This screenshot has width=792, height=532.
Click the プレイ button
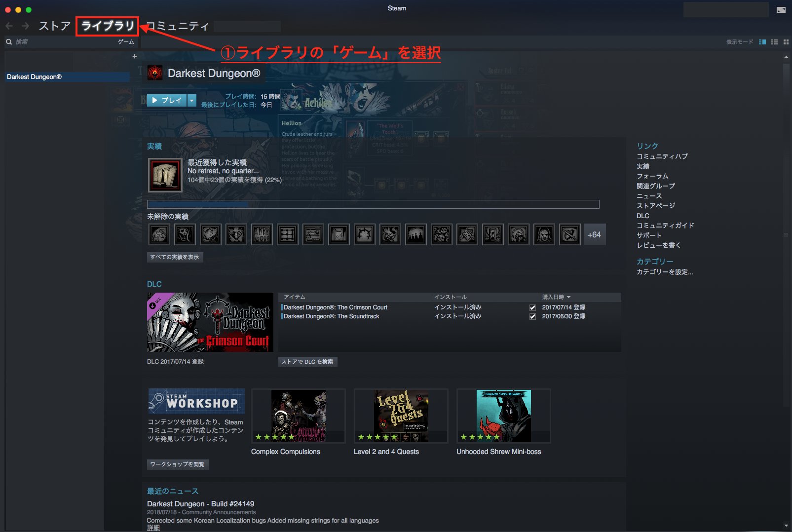(x=168, y=101)
